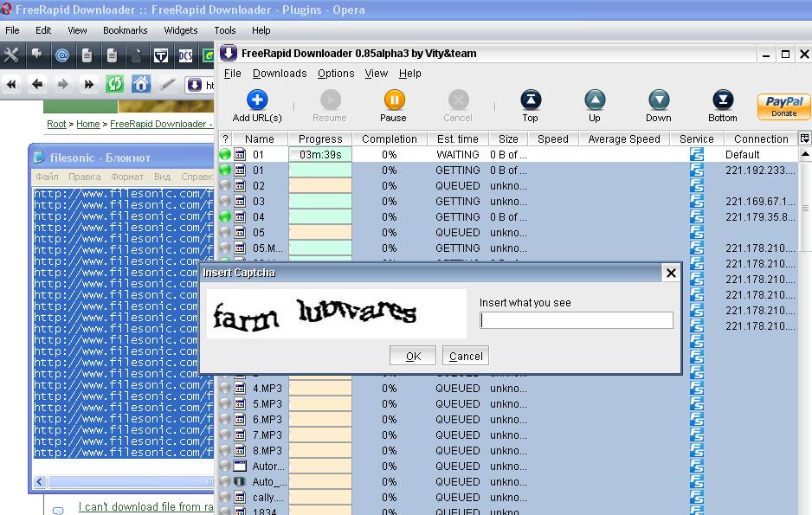Confirm captcha with the OK button
This screenshot has height=515, width=812.
click(413, 356)
